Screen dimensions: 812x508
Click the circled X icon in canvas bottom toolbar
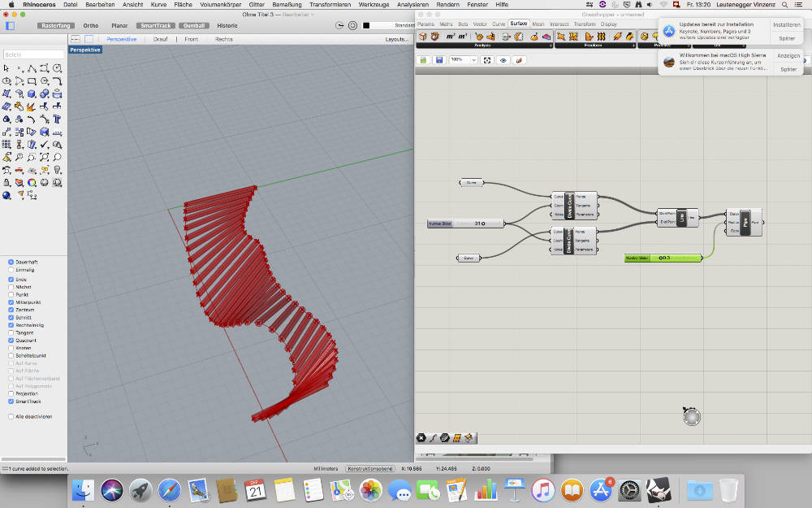pos(421,438)
